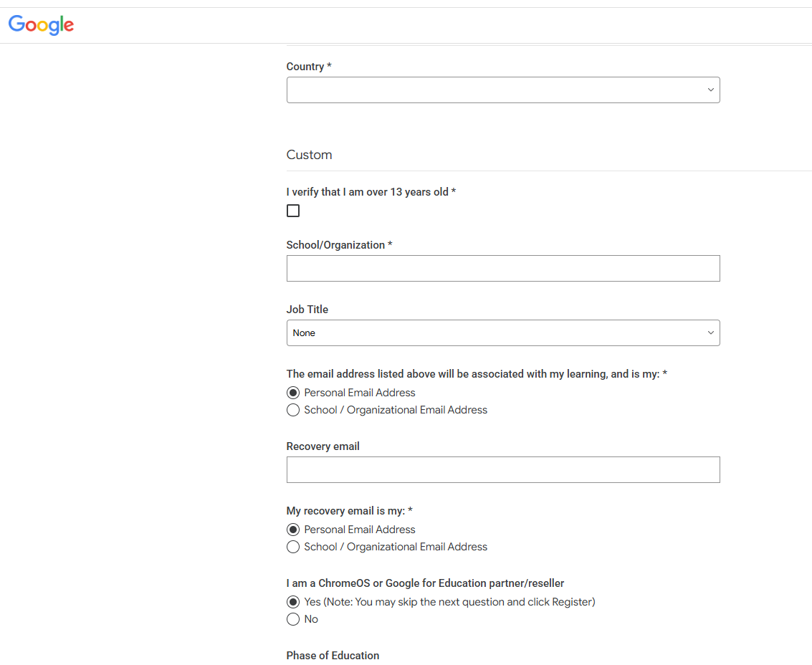Select School / Organizational for learning email
Viewport: 812px width, 665px height.
pos(293,410)
